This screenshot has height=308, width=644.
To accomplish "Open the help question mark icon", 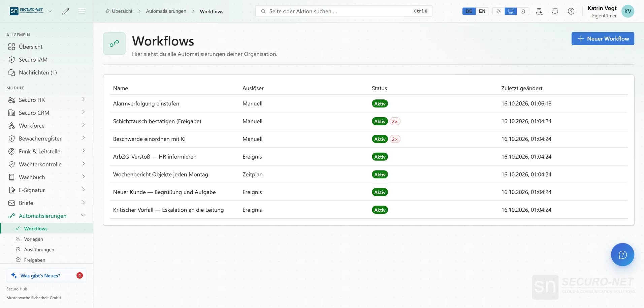I will point(571,11).
